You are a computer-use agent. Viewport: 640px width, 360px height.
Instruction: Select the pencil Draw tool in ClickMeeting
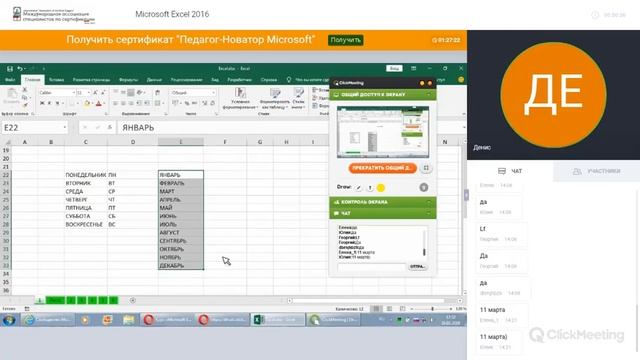coord(358,188)
